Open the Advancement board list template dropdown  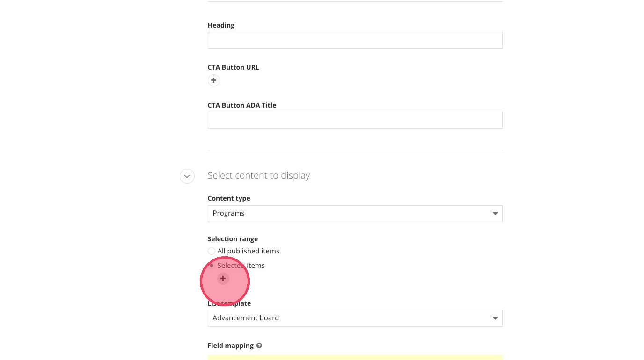click(x=354, y=318)
